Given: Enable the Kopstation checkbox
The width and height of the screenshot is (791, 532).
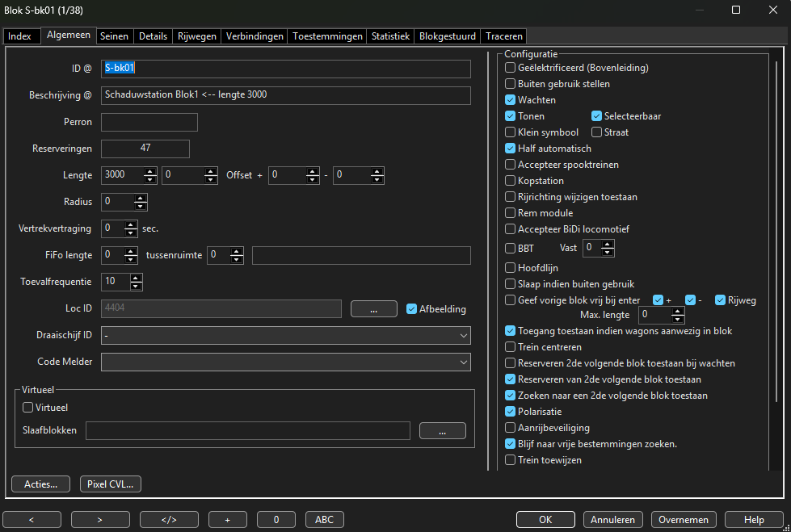Looking at the screenshot, I should click(x=510, y=181).
